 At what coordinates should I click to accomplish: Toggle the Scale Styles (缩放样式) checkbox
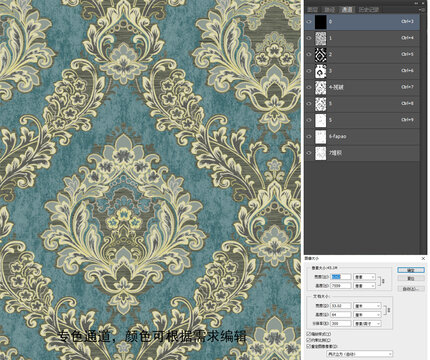pos(308,334)
